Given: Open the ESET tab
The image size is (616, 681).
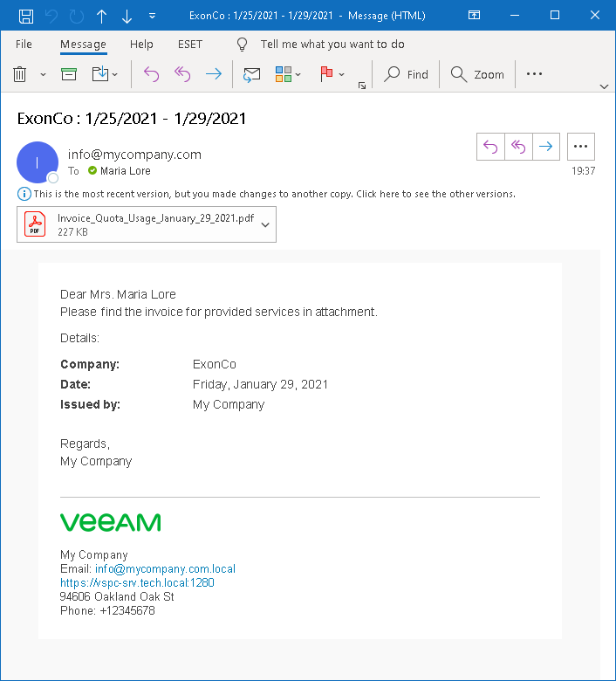Looking at the screenshot, I should click(190, 45).
